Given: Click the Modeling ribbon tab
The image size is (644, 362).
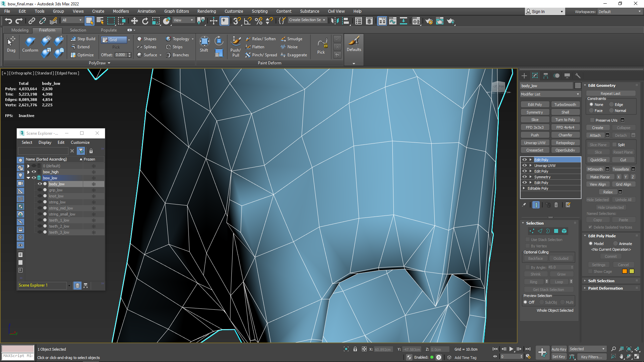Looking at the screenshot, I should tap(19, 30).
